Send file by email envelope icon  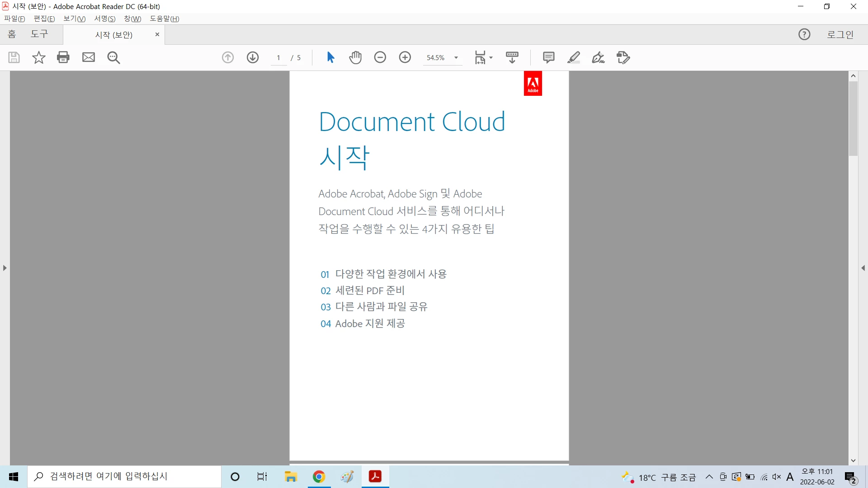point(89,57)
